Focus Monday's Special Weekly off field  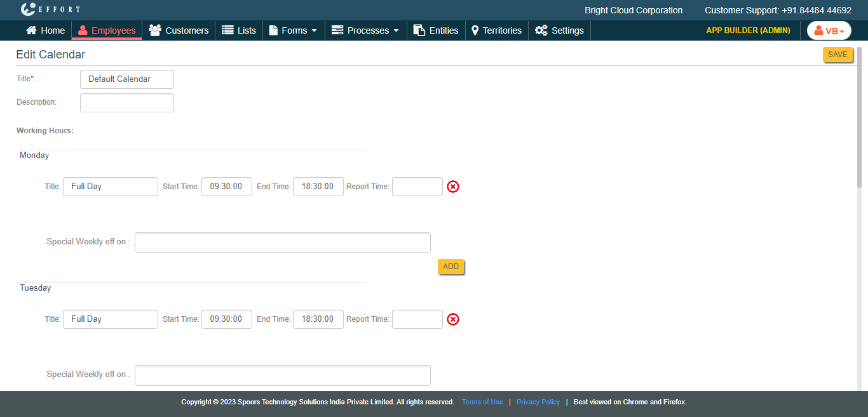pos(282,242)
